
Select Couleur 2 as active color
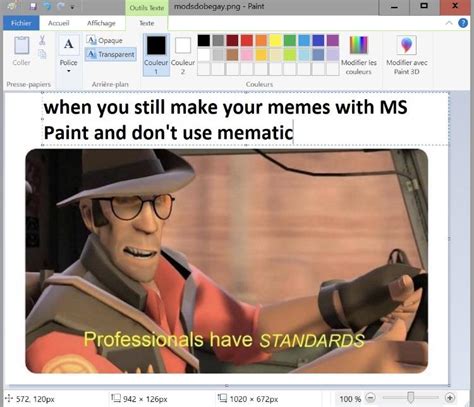[183, 55]
